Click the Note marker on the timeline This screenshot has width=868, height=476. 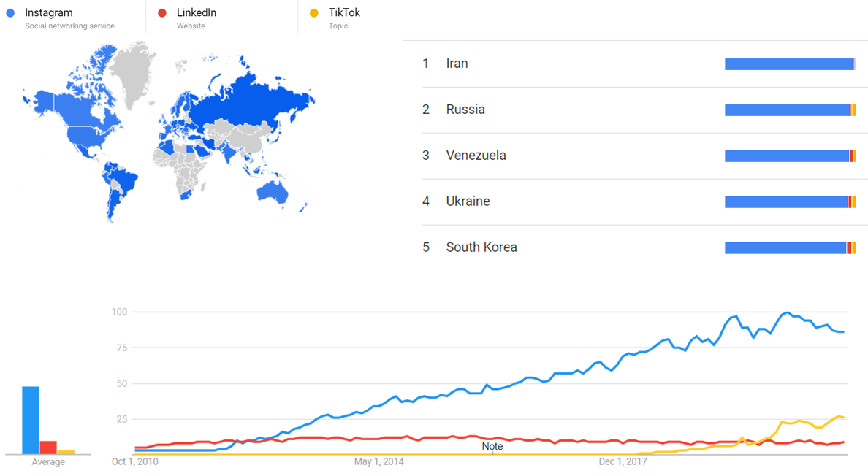492,446
